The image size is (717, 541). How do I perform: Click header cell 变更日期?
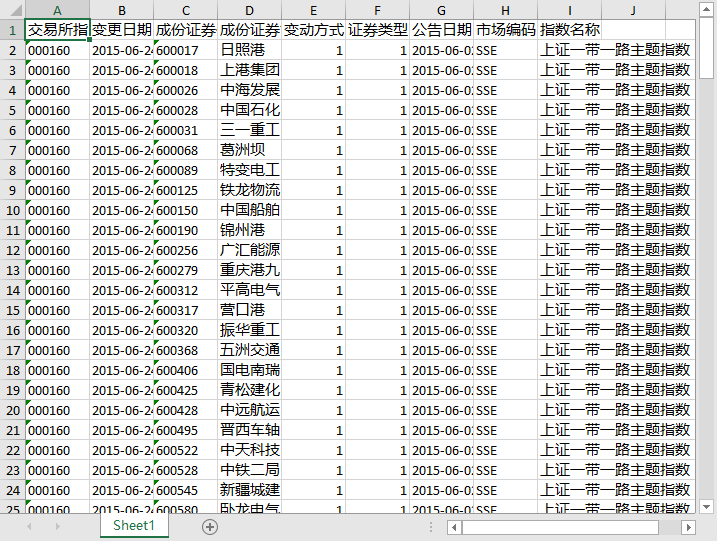(x=122, y=30)
